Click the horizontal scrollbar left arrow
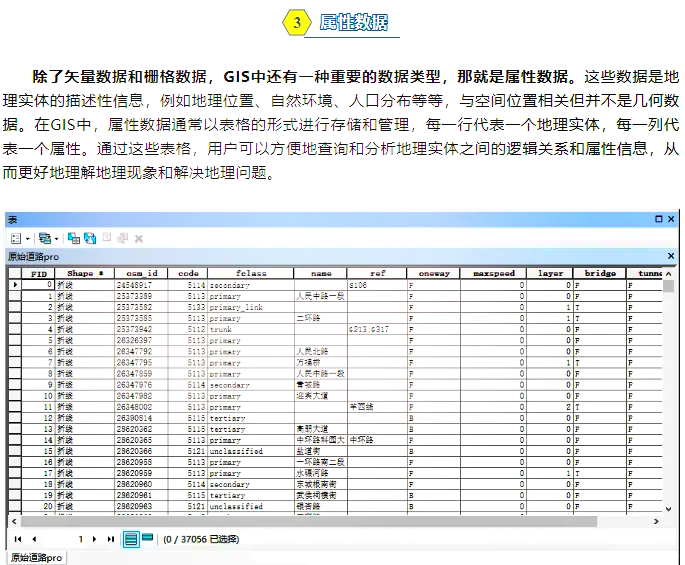 [x=14, y=521]
